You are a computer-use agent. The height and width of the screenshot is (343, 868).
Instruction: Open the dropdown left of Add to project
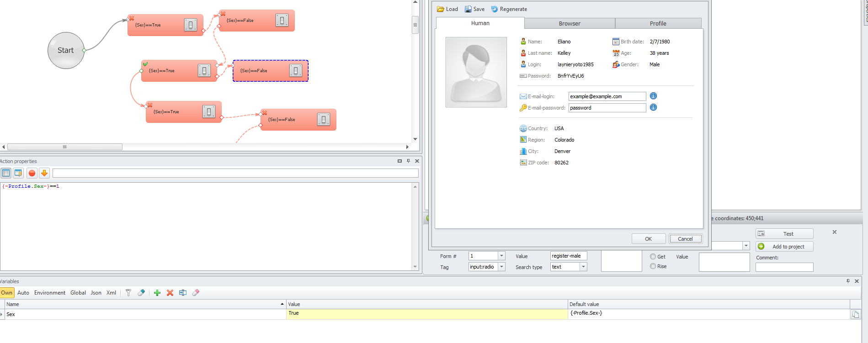[x=746, y=246]
